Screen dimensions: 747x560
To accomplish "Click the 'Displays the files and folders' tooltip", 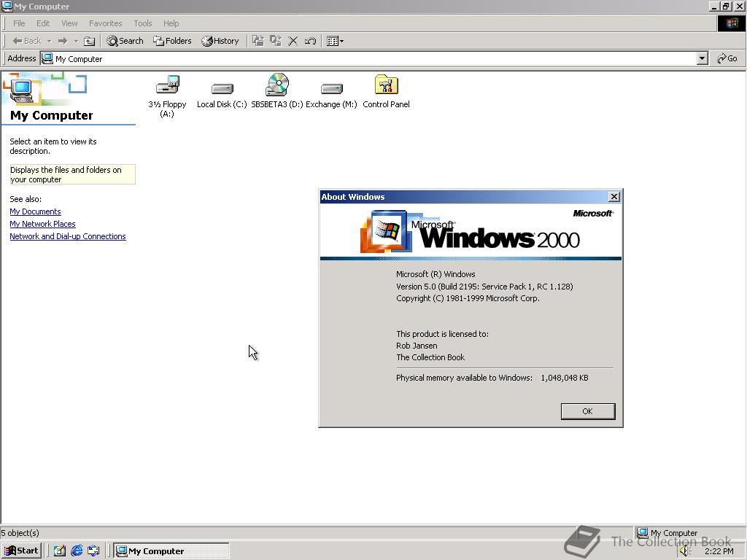I will pyautogui.click(x=72, y=174).
